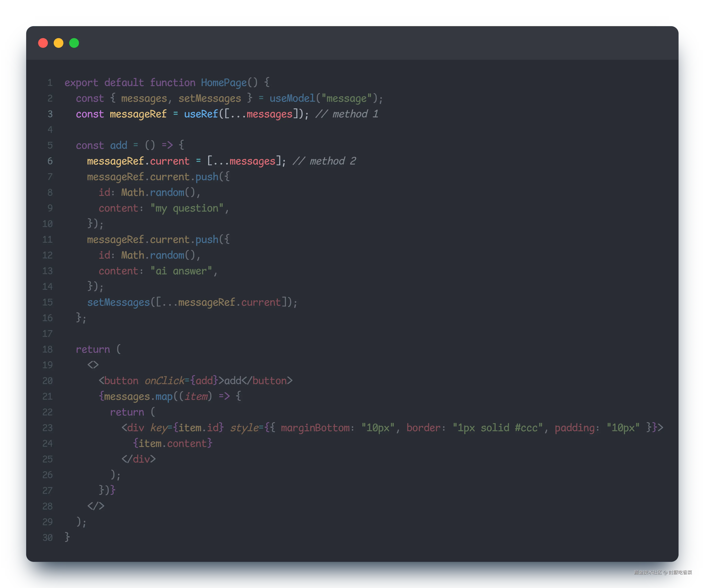
Task: Click the HomePage function name
Action: tap(224, 83)
